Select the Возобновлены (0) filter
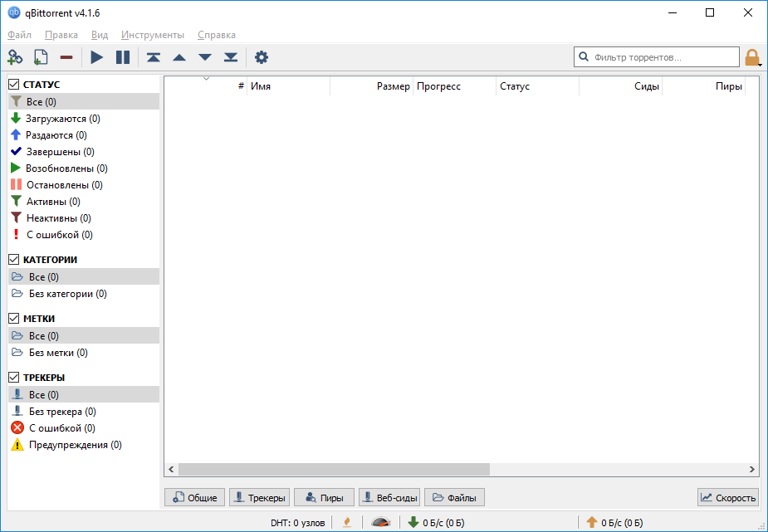 84,168
